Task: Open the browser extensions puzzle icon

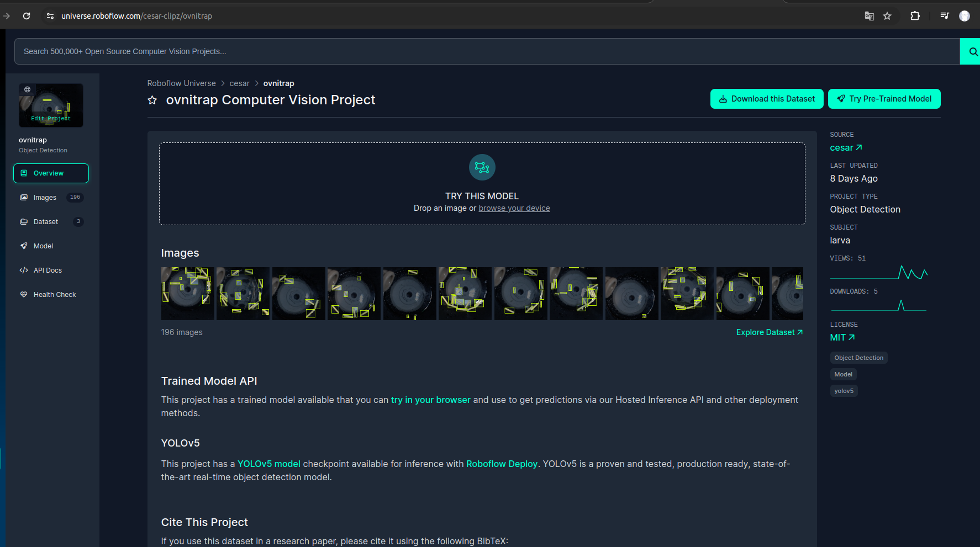Action: 915,16
